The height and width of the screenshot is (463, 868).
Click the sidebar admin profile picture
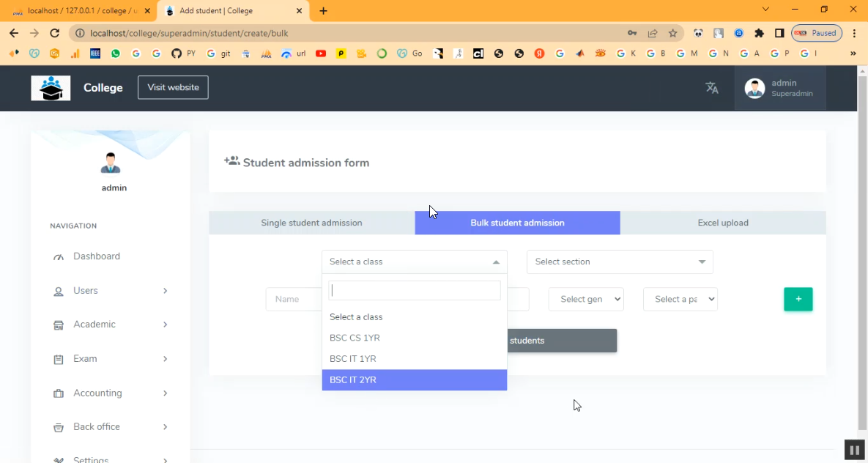(111, 163)
